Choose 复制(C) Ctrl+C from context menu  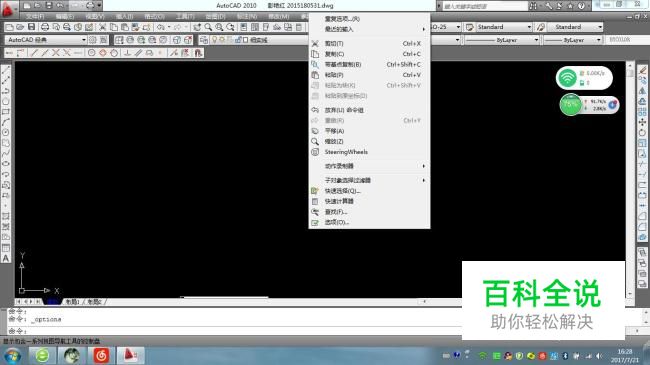[x=369, y=54]
